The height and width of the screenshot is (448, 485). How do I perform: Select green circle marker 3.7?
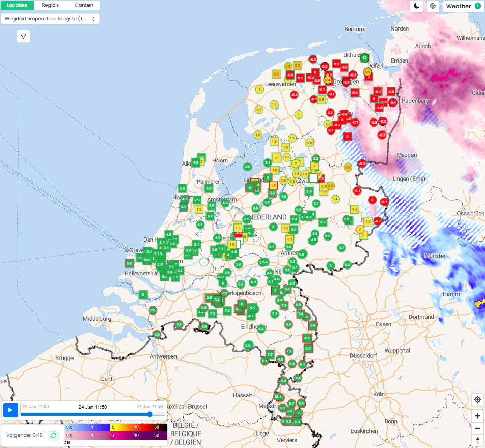click(x=341, y=248)
